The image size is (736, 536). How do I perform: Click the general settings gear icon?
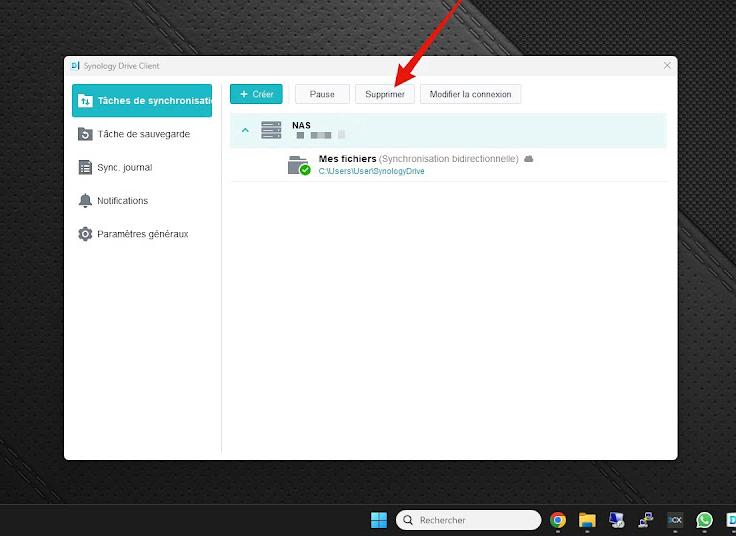(85, 234)
